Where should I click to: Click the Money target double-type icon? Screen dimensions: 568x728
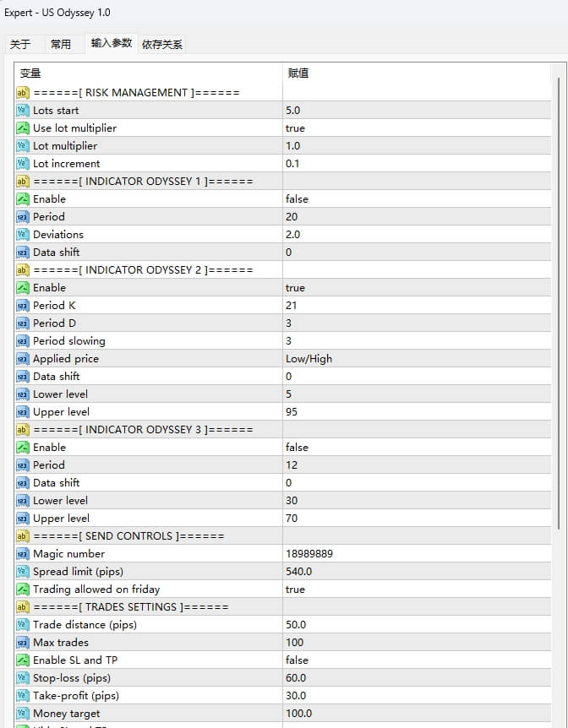[23, 713]
